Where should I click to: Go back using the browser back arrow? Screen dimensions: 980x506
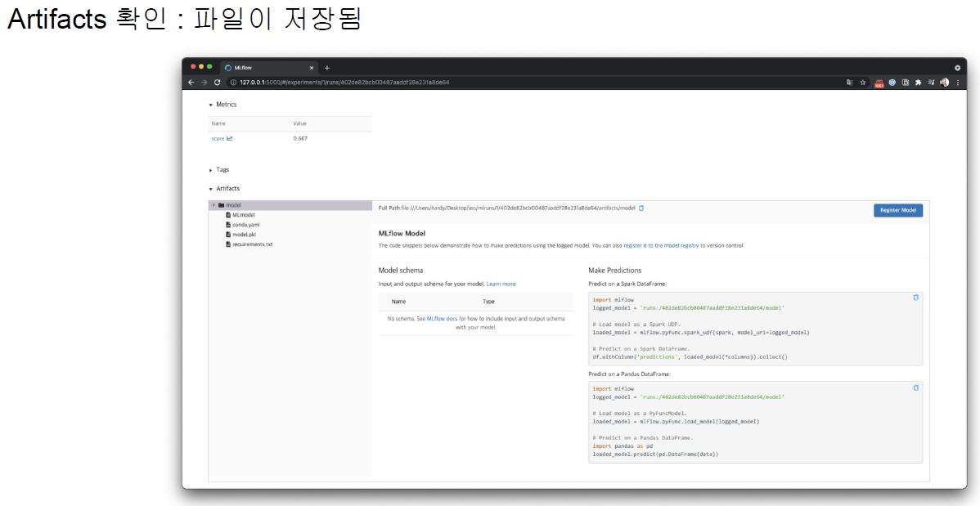(x=192, y=82)
